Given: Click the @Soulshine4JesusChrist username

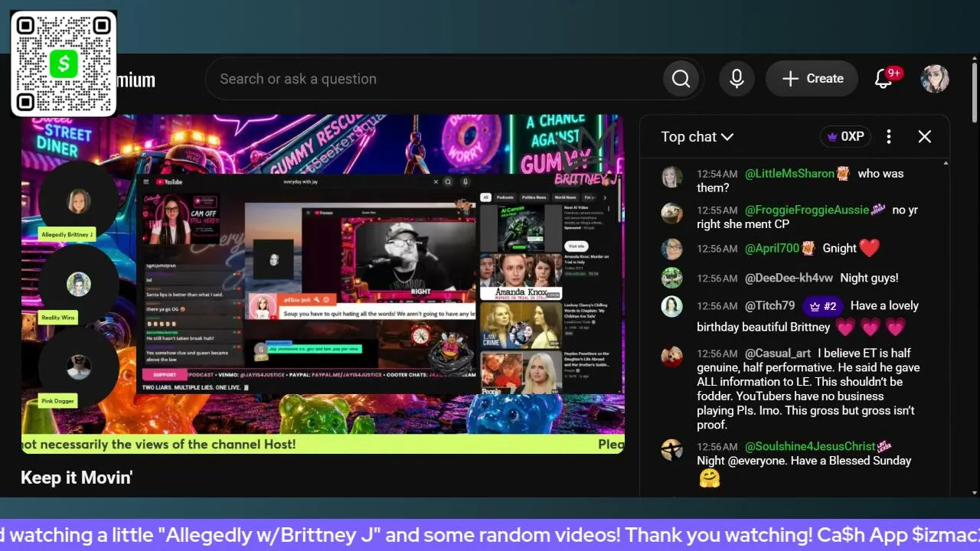Looking at the screenshot, I should point(810,446).
